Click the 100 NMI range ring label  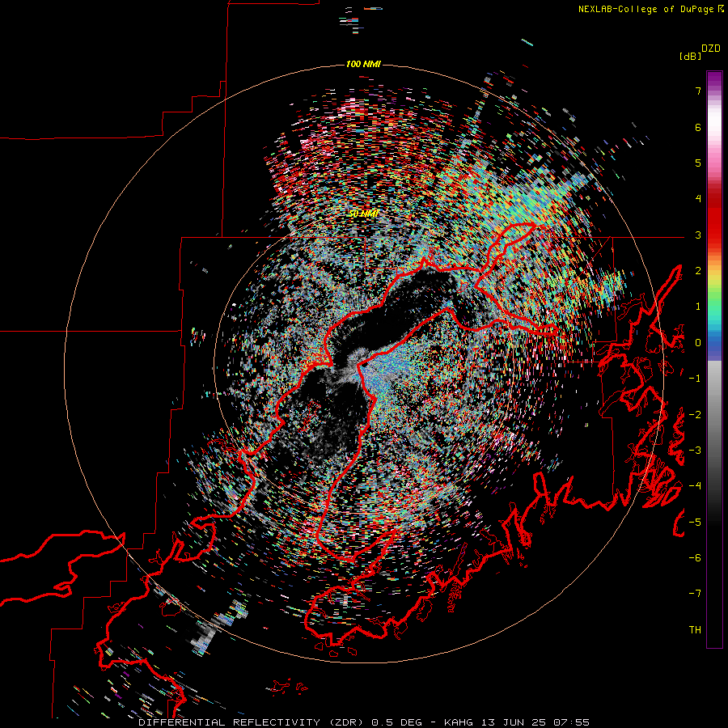pyautogui.click(x=363, y=64)
